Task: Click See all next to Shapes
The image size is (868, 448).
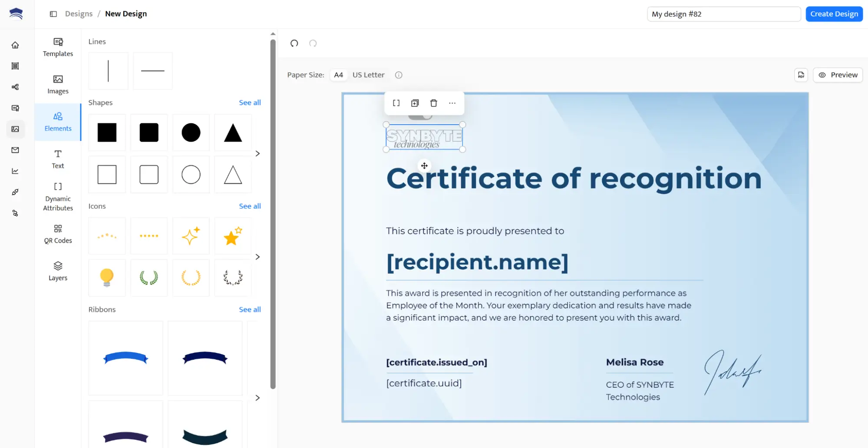Action: tap(250, 103)
